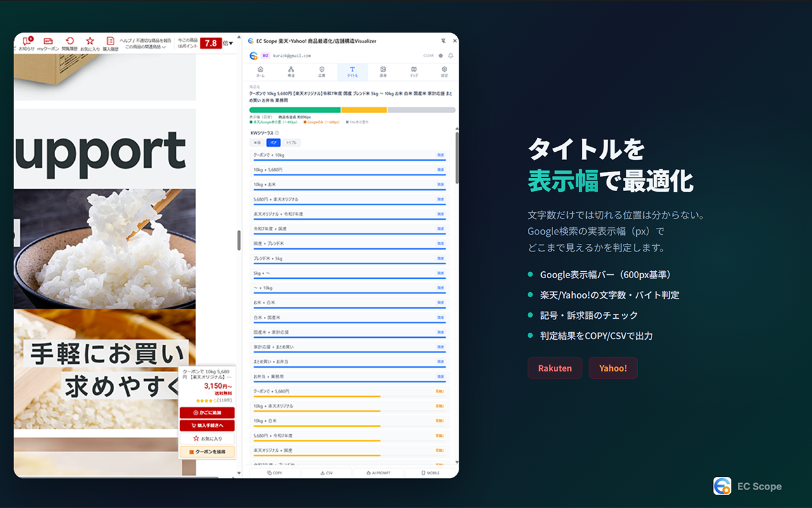Export results with the CSV button
Image resolution: width=812 pixels, height=508 pixels.
tap(326, 473)
